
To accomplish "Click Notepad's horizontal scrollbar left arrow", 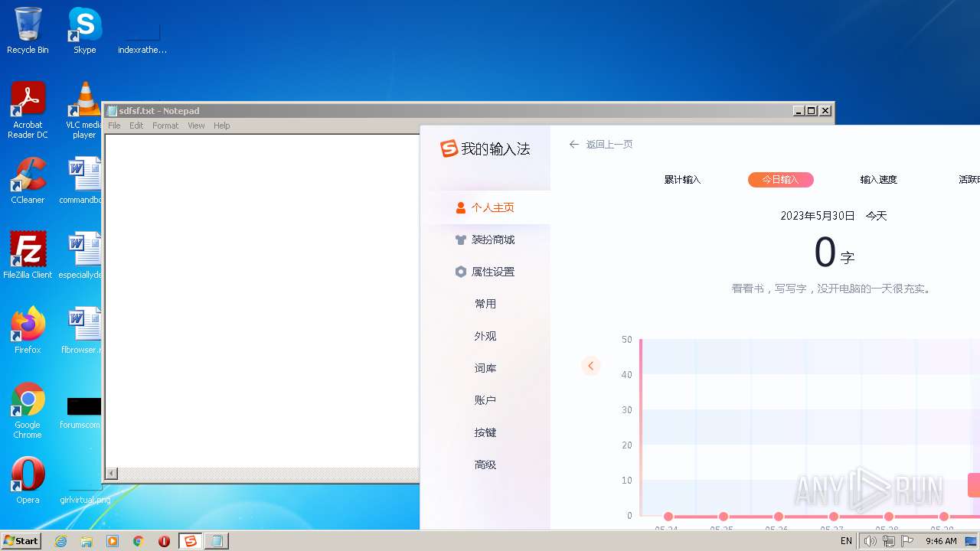I will click(x=112, y=474).
